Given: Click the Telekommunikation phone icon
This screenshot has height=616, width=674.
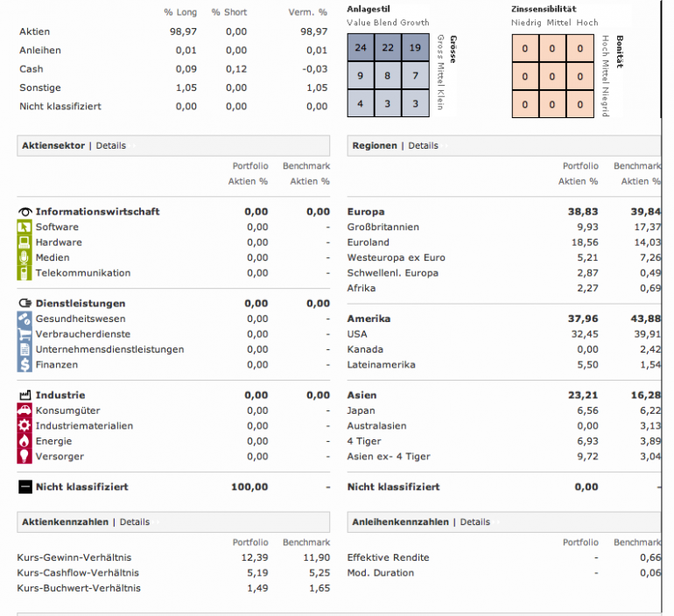Looking at the screenshot, I should coord(25,273).
